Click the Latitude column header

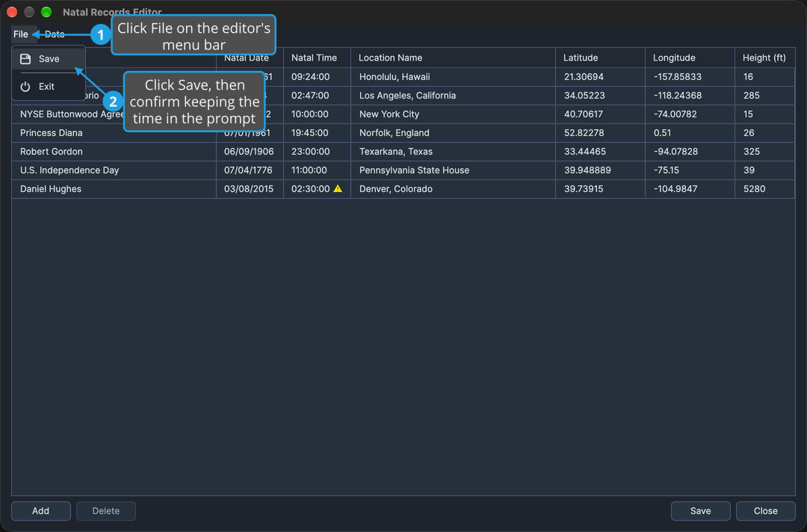tap(600, 58)
